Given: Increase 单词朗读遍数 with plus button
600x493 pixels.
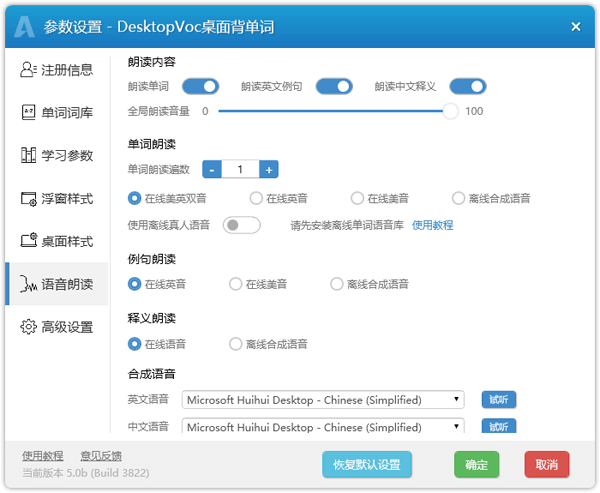Looking at the screenshot, I should click(x=269, y=169).
